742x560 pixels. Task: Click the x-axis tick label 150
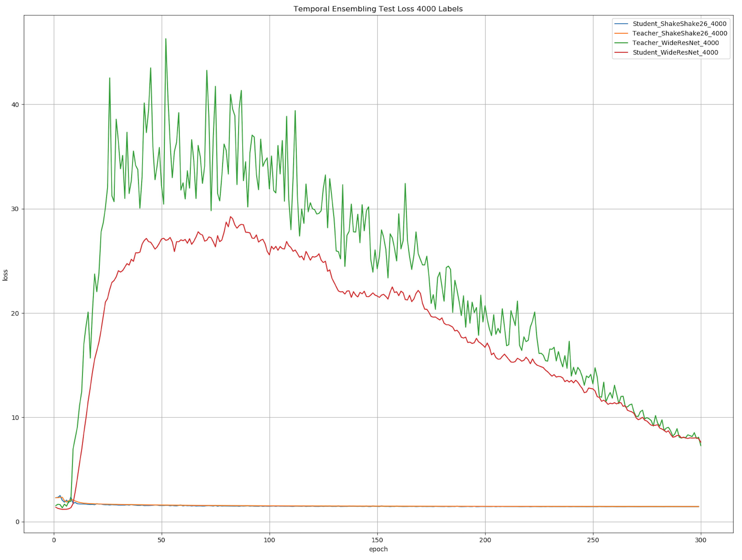pos(377,540)
